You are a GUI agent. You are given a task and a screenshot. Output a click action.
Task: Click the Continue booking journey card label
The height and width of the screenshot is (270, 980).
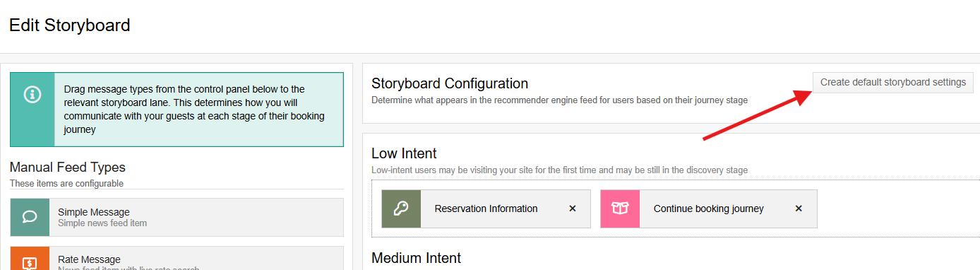pos(709,209)
